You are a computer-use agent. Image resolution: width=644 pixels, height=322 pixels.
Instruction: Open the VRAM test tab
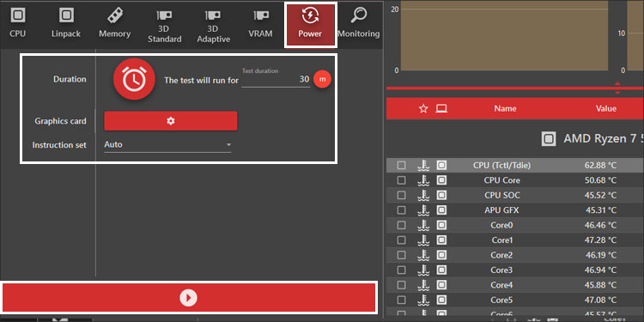(260, 24)
